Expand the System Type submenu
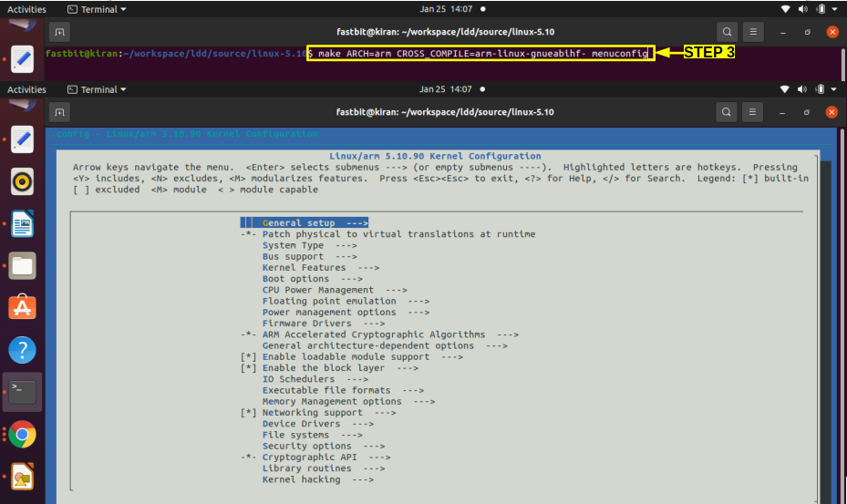 click(309, 245)
